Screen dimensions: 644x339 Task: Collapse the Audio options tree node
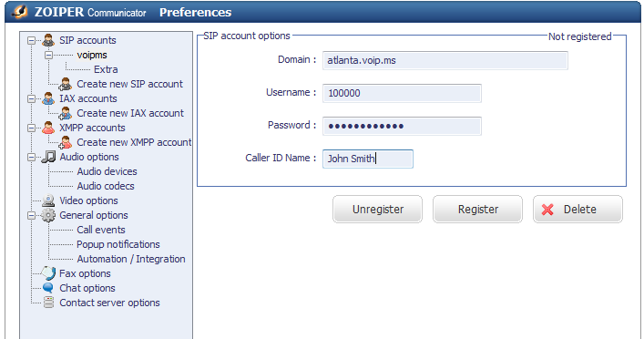coord(31,157)
